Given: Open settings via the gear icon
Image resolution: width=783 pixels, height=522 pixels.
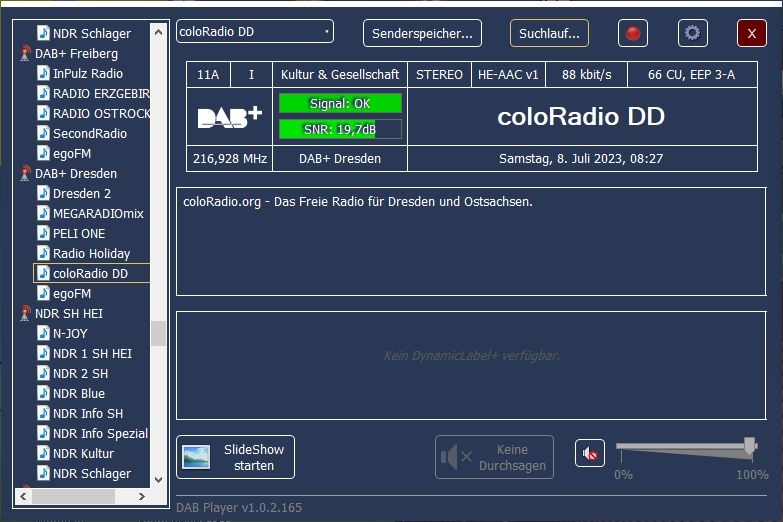Looking at the screenshot, I should tap(692, 33).
